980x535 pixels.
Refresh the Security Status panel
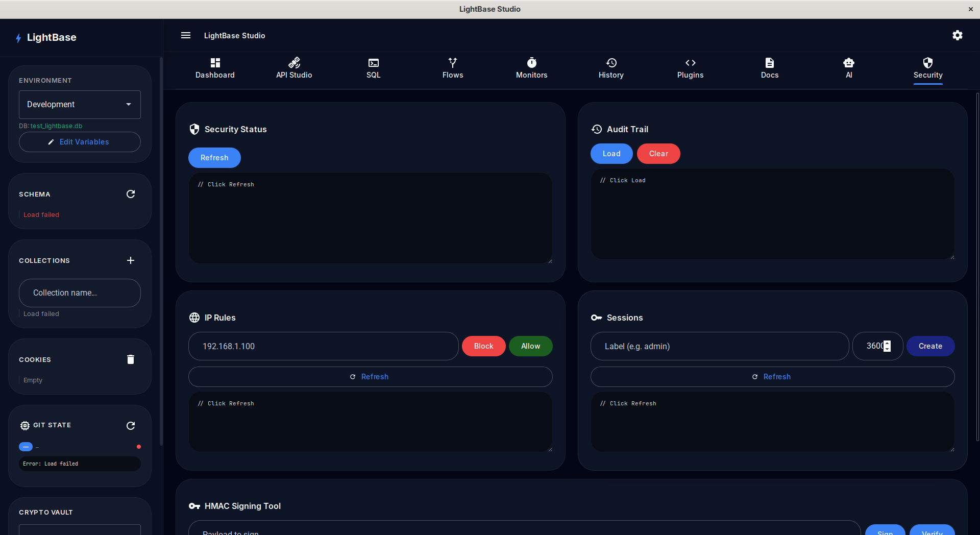(x=214, y=158)
